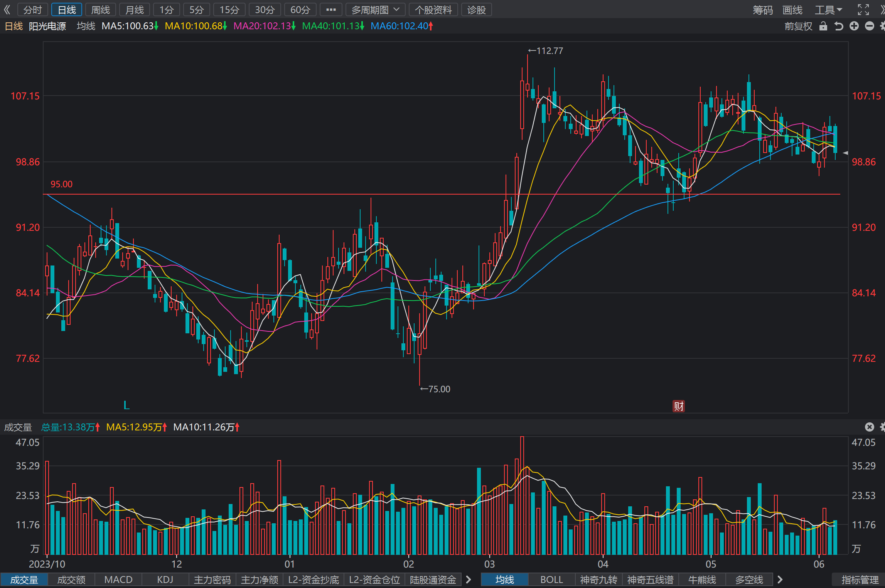Toggle chart lock icon
This screenshot has width=885, height=588.
click(823, 26)
